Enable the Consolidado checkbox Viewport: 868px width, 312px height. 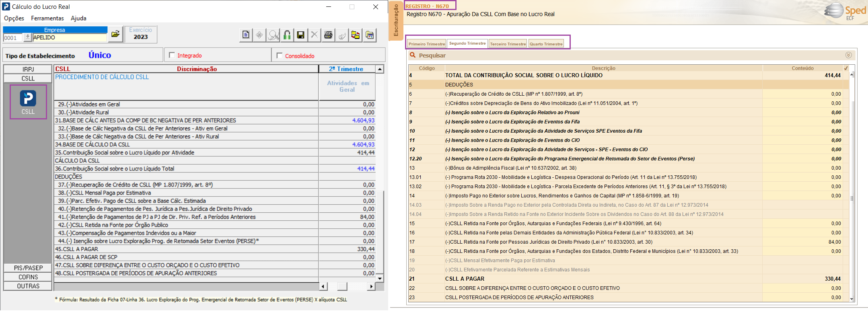pos(280,55)
